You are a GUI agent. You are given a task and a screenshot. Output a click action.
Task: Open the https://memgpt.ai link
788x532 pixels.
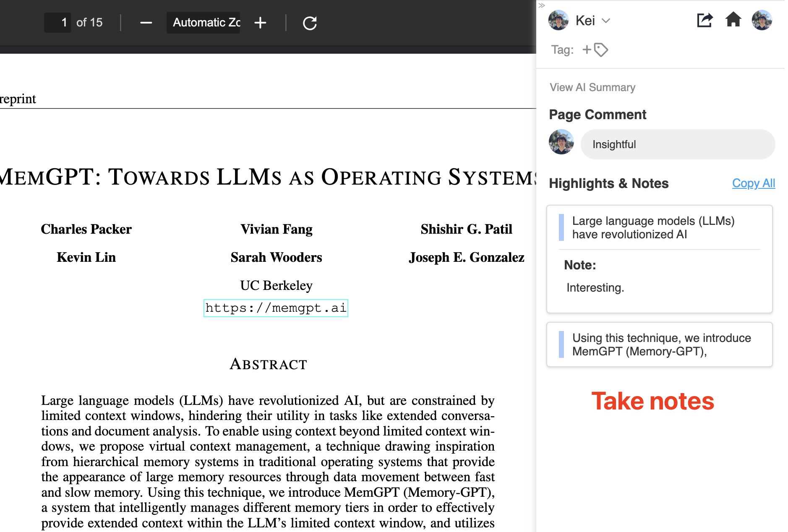tap(276, 308)
